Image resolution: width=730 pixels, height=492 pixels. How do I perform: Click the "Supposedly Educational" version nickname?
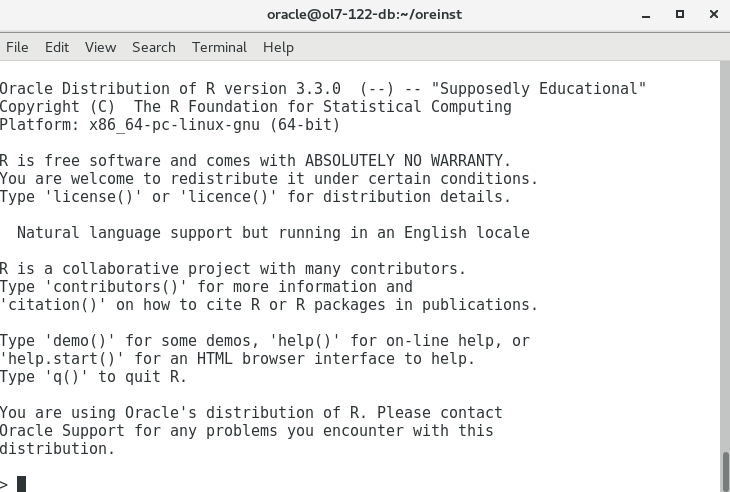pos(539,88)
